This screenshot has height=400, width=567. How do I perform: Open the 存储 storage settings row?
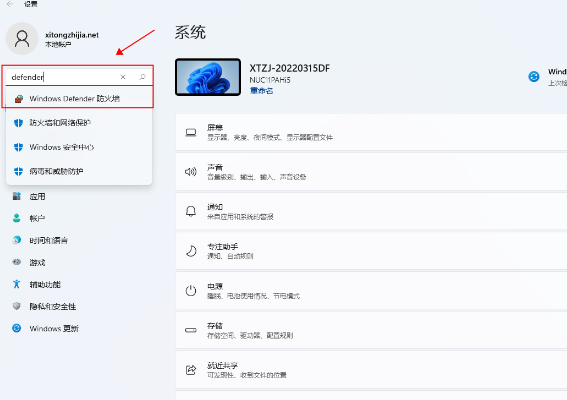click(371, 330)
